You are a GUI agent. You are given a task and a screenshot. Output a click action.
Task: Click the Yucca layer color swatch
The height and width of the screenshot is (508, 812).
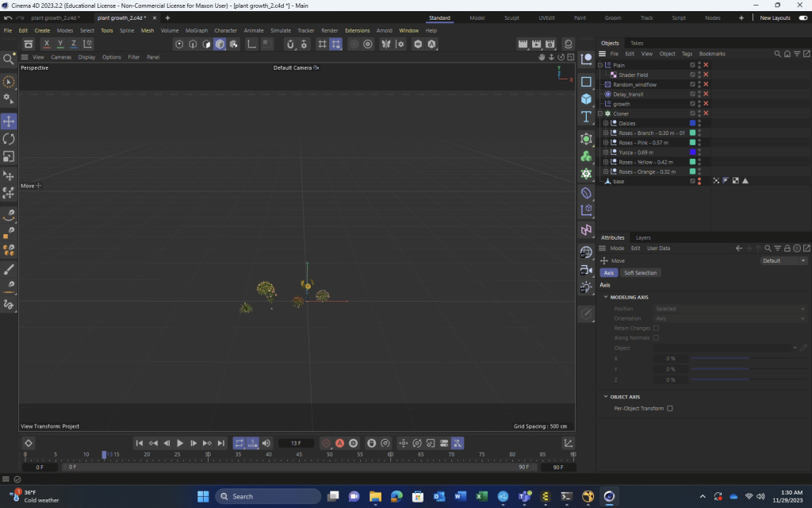click(x=692, y=152)
